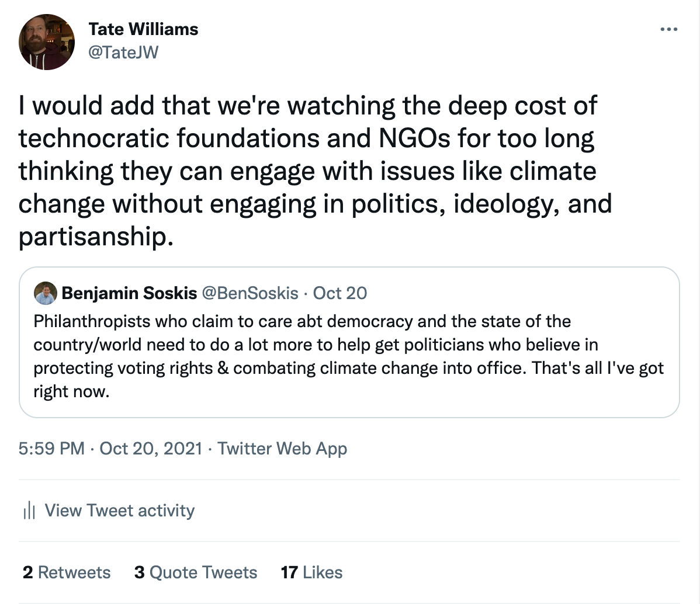The height and width of the screenshot is (604, 700).
Task: Open View Tweet activity
Action: tap(120, 511)
